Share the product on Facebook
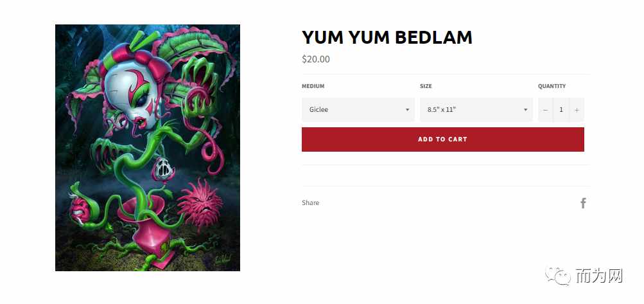This screenshot has width=644, height=304. coord(583,203)
